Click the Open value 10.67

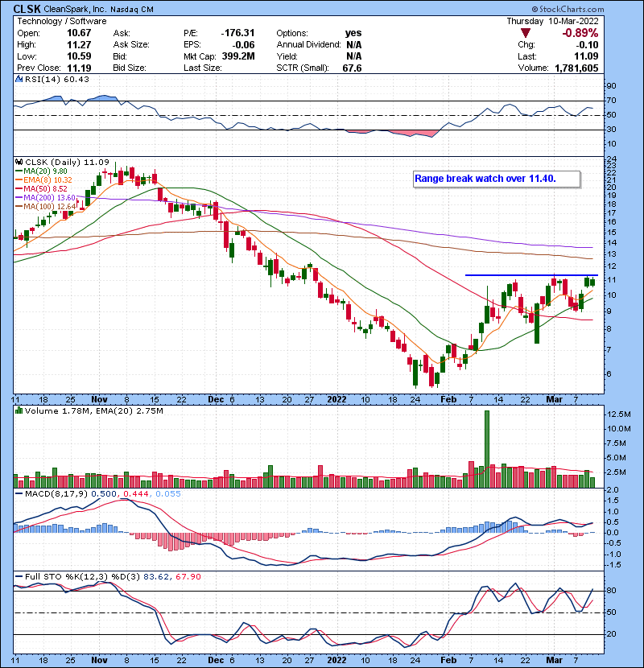click(x=79, y=33)
